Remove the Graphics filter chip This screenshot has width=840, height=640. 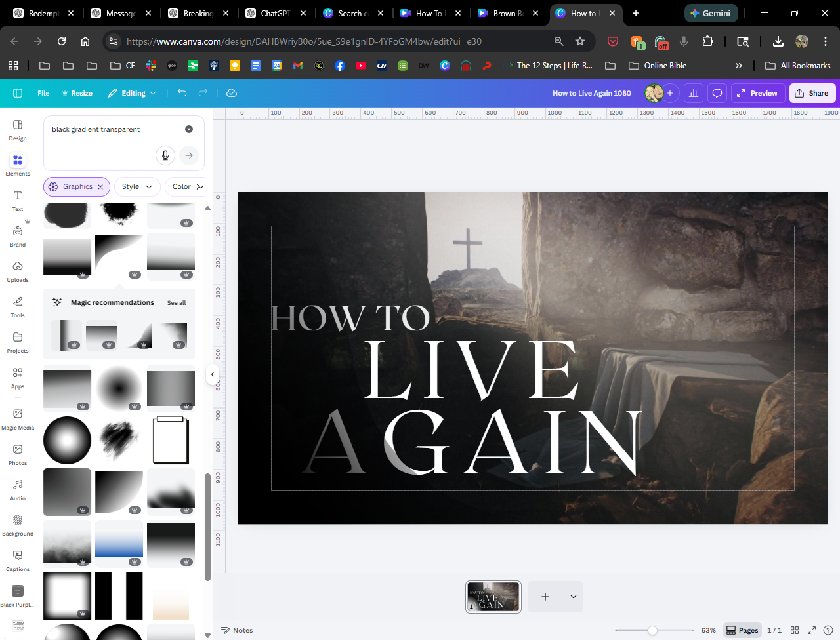(100, 187)
